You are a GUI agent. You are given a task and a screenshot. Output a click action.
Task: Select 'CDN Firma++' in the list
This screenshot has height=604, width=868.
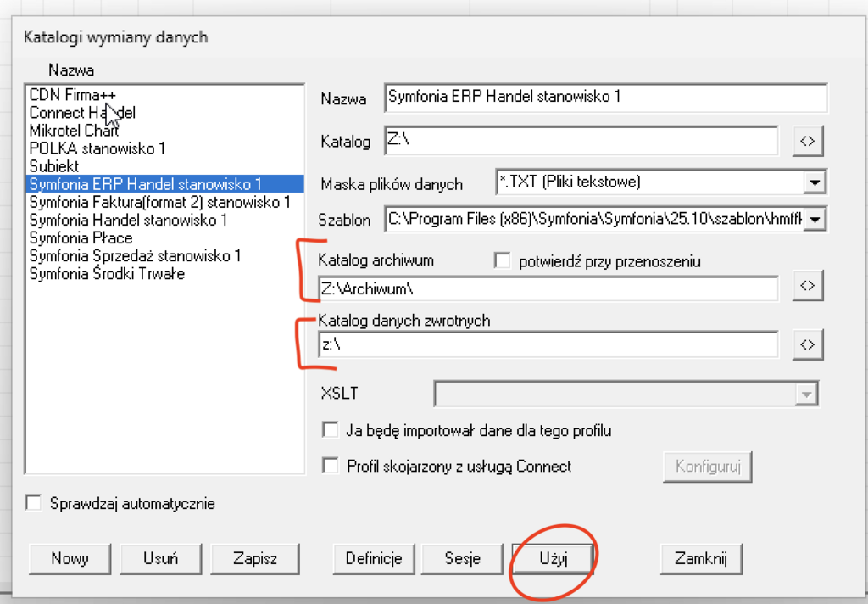point(164,95)
